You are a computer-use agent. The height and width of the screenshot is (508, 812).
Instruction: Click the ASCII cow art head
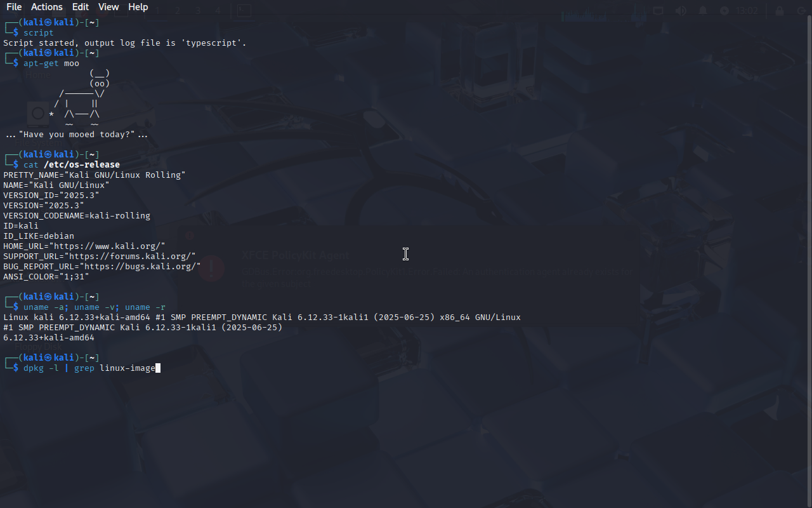coord(100,78)
